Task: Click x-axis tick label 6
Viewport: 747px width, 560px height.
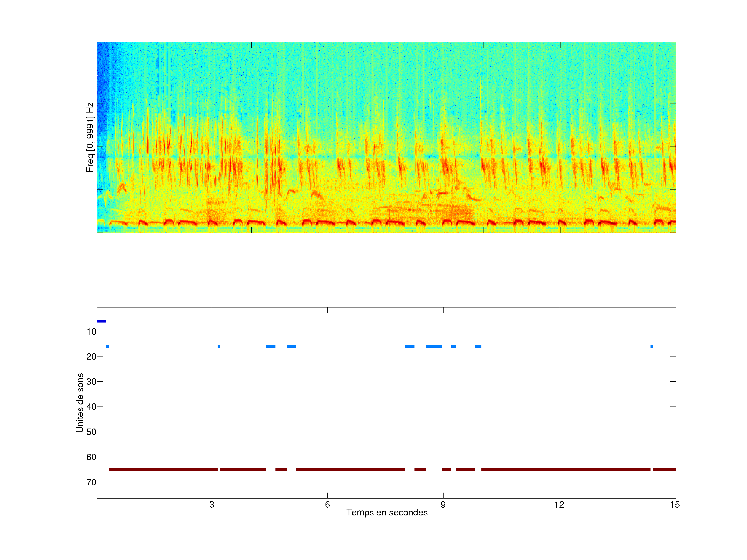Action: (x=327, y=505)
